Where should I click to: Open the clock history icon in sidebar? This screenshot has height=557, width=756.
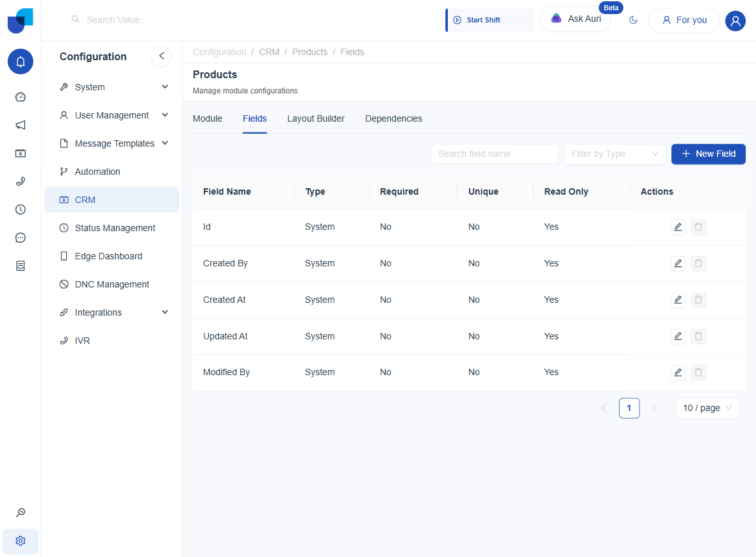coord(21,209)
